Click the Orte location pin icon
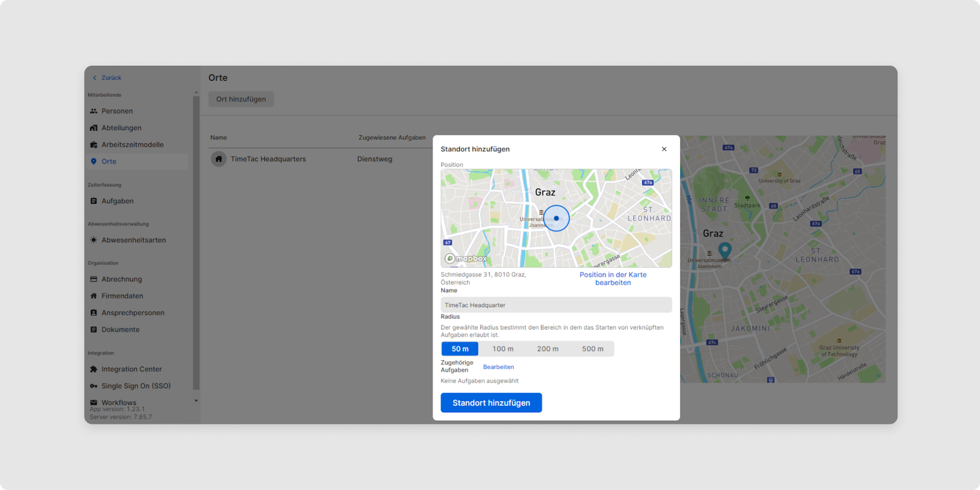980x490 pixels. [x=93, y=161]
